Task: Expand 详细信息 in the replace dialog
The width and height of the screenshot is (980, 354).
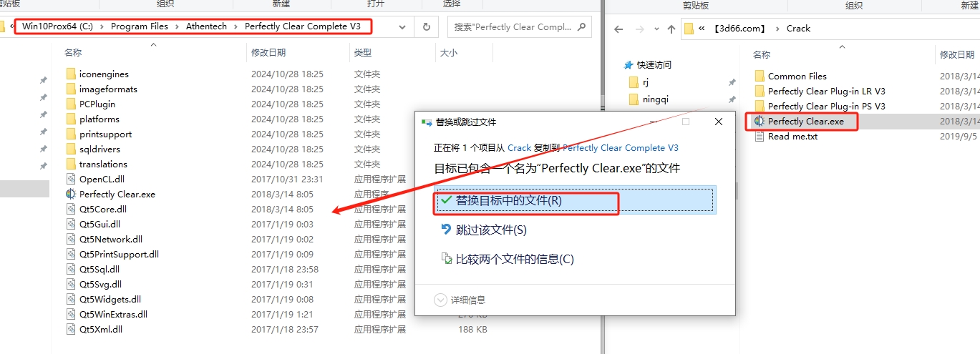Action: click(460, 300)
